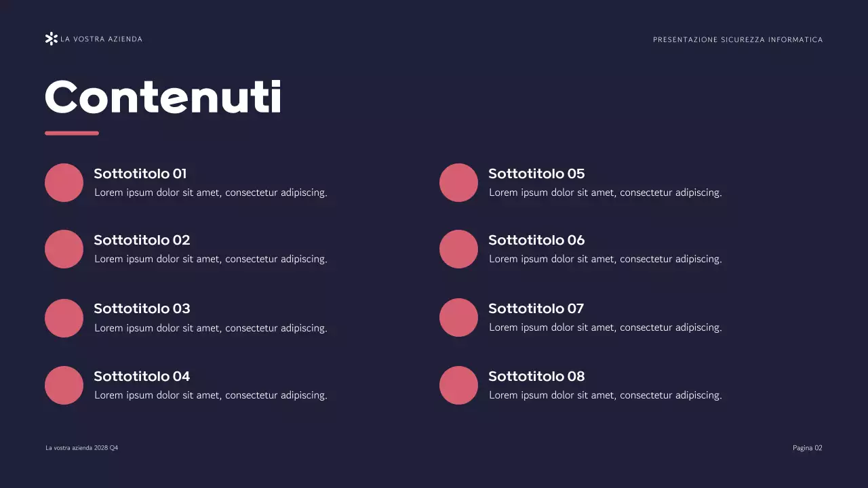Click the Sottotitolo 06 heading
Viewport: 868px width, 488px height.
tap(536, 240)
